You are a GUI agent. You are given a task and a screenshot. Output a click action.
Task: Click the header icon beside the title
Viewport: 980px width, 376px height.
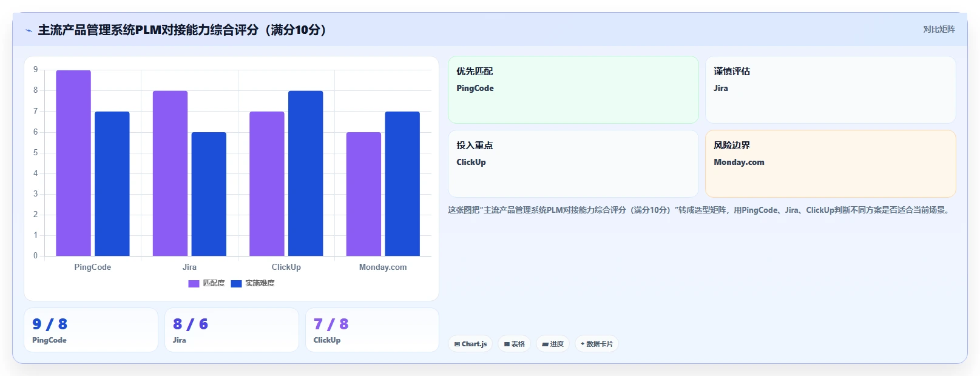(x=29, y=30)
